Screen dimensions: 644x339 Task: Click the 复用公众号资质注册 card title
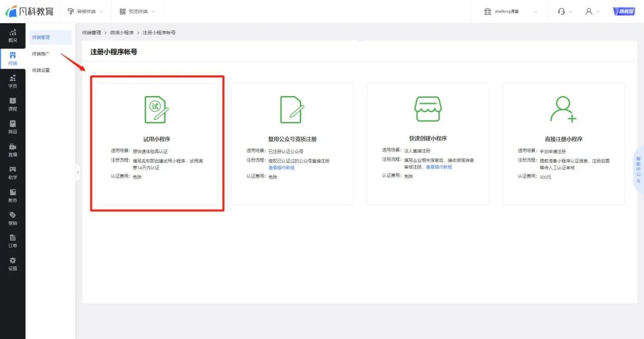pyautogui.click(x=292, y=139)
